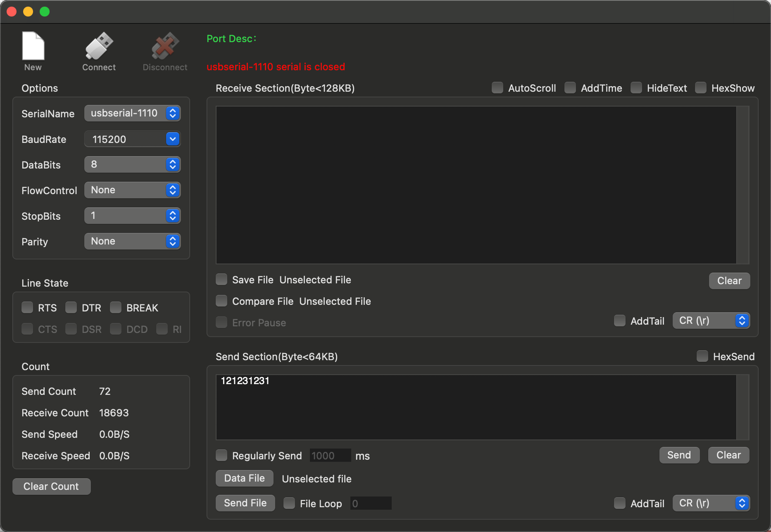Check the DTR line state box

71,307
